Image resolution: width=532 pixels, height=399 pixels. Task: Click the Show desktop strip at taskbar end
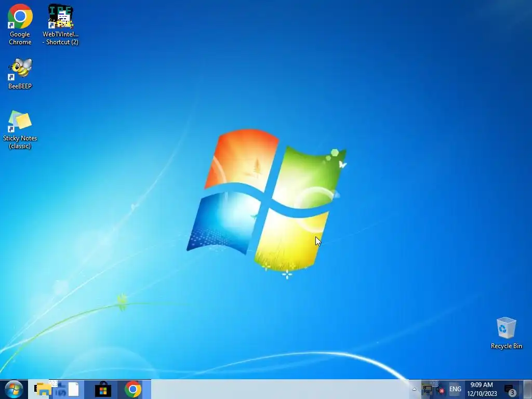coord(528,389)
